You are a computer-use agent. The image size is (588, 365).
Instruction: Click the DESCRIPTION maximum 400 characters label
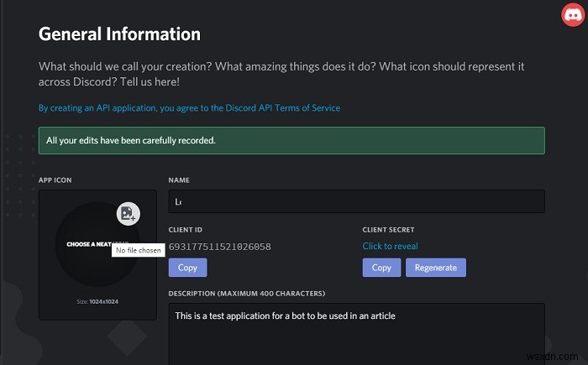[247, 294]
